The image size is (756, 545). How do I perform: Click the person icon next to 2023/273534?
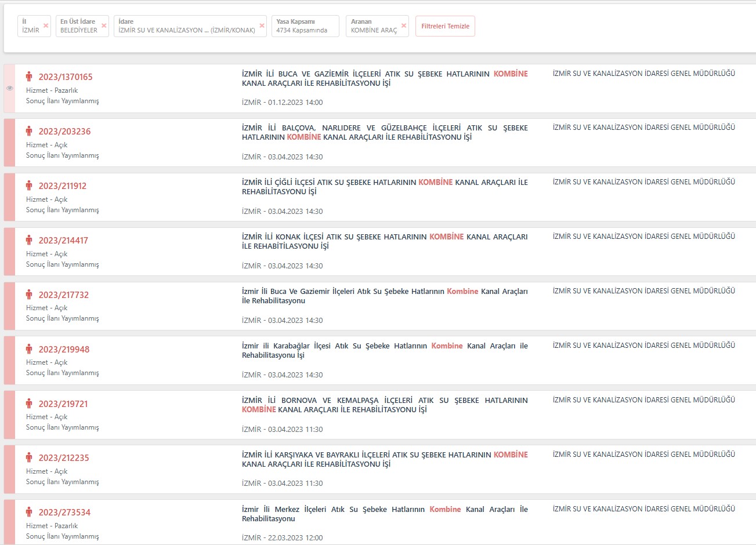[29, 512]
